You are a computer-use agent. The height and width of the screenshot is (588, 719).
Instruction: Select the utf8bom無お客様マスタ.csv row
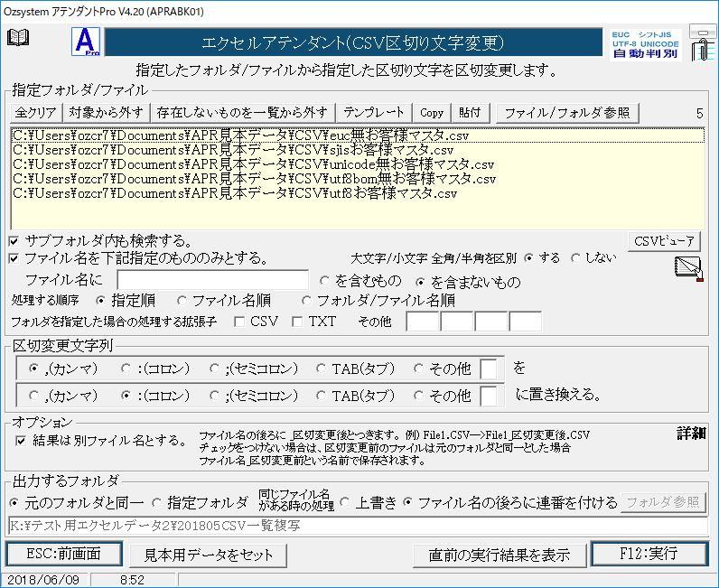pyautogui.click(x=357, y=179)
